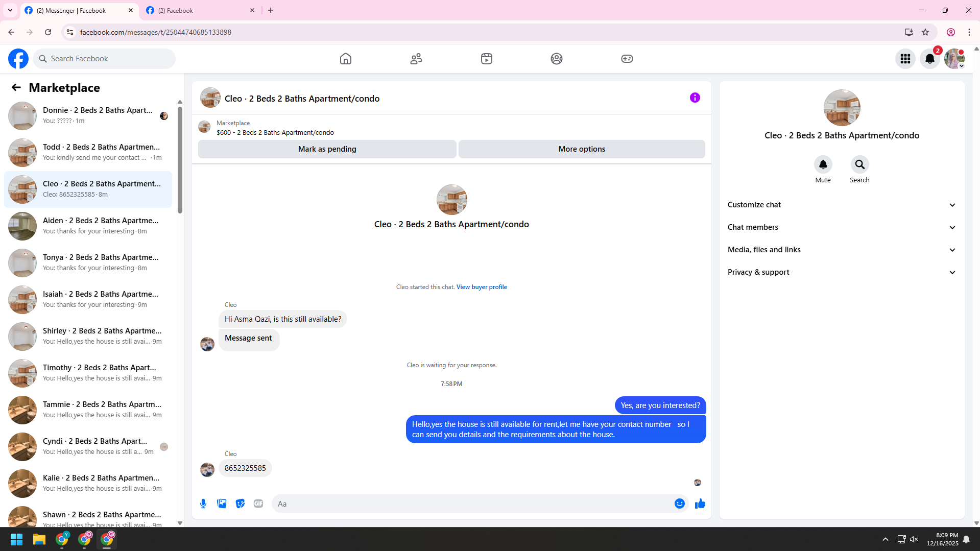Click large apartment thumbnail in right panel

pyautogui.click(x=842, y=108)
